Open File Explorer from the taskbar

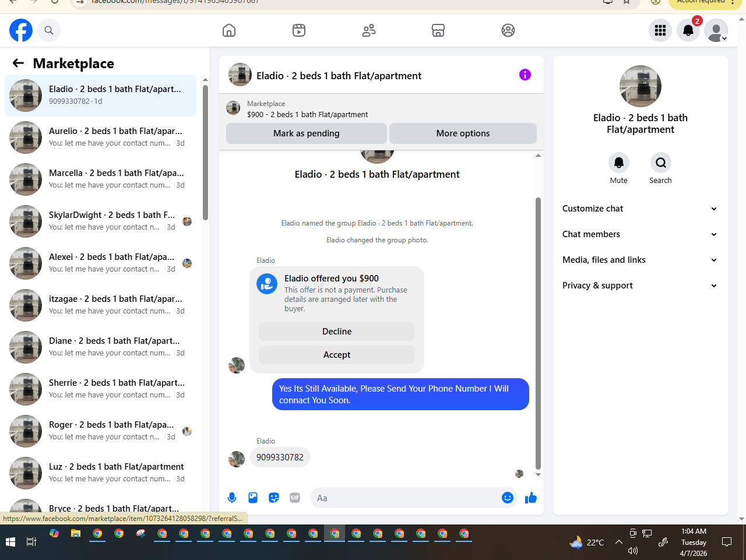pyautogui.click(x=76, y=533)
